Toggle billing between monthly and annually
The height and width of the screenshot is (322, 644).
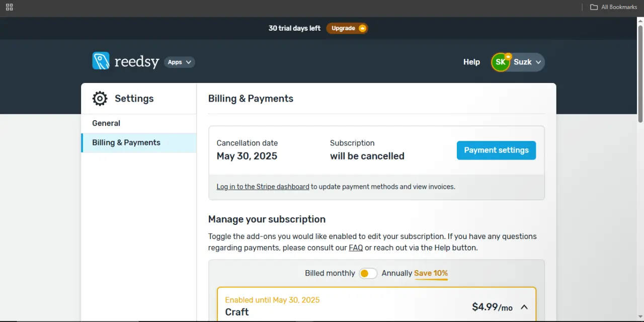point(368,273)
